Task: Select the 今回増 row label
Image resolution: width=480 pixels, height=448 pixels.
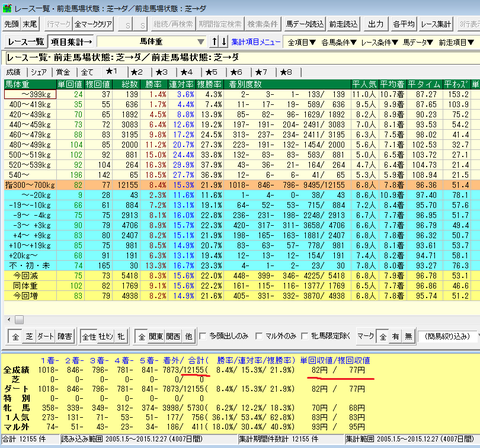Action: click(x=30, y=296)
